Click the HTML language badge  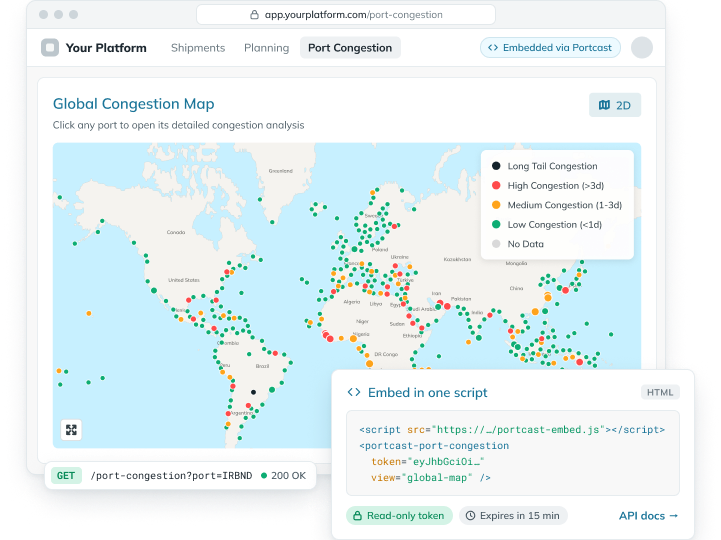click(x=660, y=392)
